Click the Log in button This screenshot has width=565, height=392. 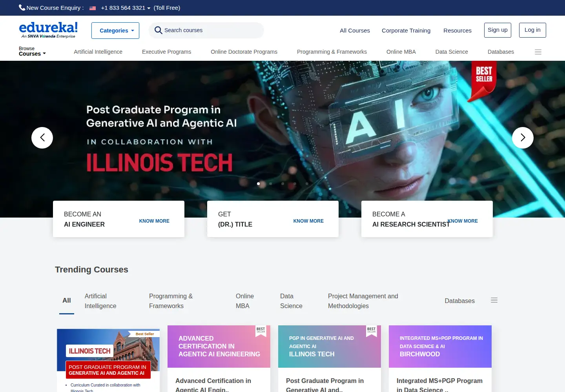[x=532, y=30]
